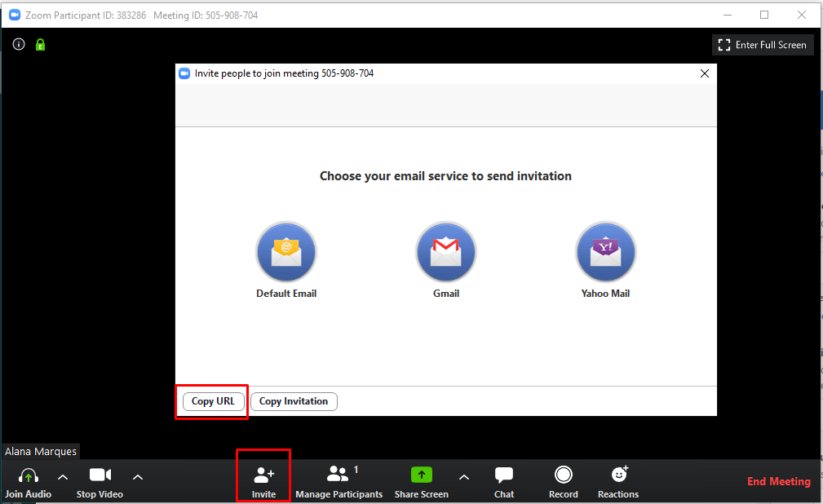Click the Meeting ID text in title bar
Screen dimensions: 823x504
206,15
